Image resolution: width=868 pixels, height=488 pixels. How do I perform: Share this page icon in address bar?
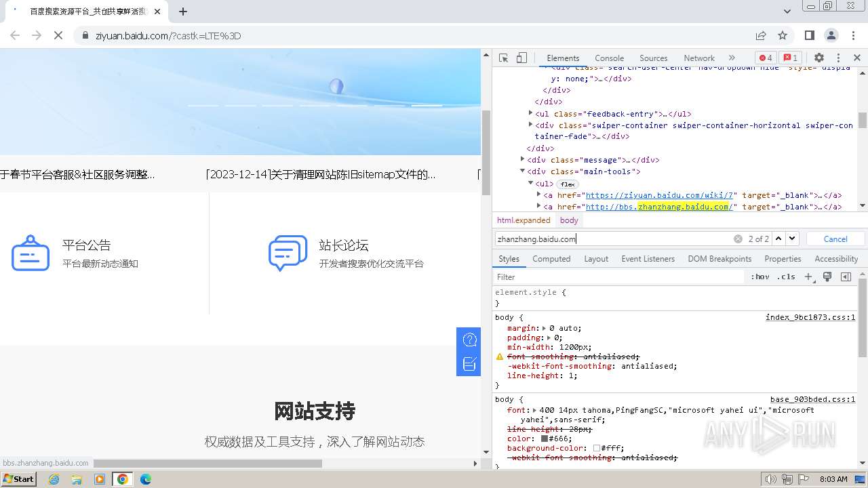[x=761, y=35]
